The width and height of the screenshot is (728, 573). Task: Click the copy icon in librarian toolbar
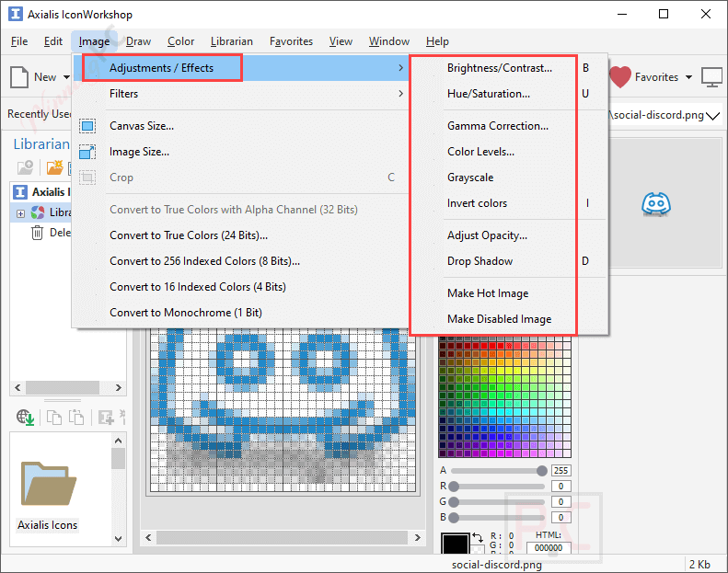(54, 418)
